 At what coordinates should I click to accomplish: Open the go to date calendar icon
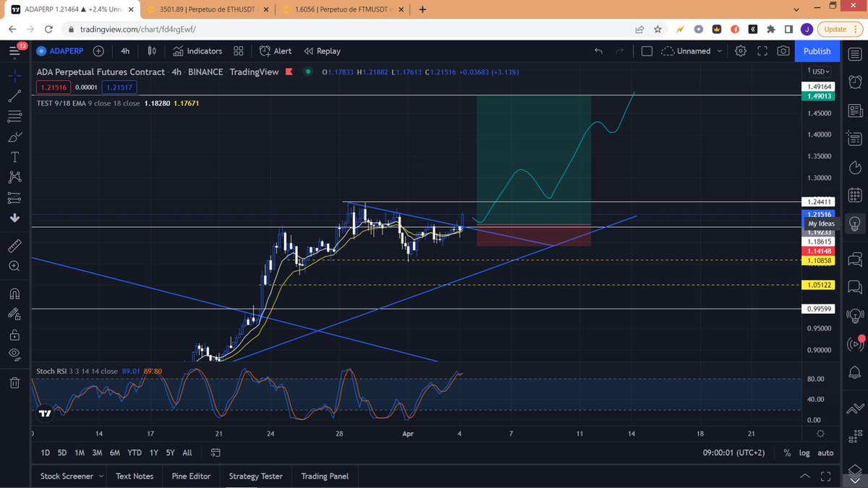(x=216, y=453)
